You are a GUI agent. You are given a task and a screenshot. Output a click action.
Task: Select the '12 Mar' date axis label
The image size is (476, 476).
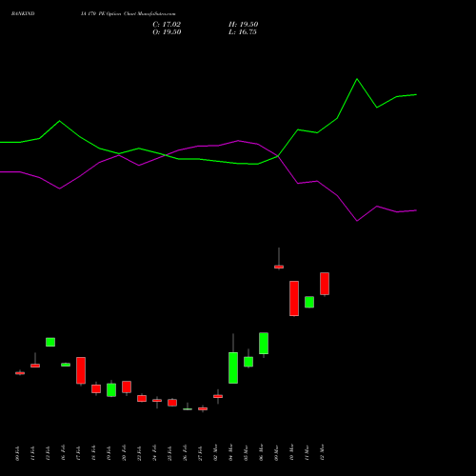pyautogui.click(x=322, y=453)
